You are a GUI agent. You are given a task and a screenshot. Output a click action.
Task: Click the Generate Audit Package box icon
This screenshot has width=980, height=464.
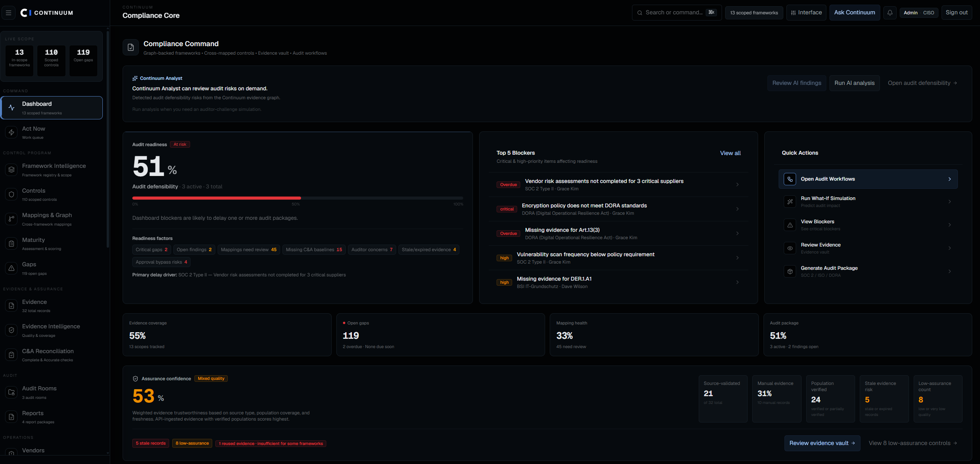pyautogui.click(x=790, y=271)
